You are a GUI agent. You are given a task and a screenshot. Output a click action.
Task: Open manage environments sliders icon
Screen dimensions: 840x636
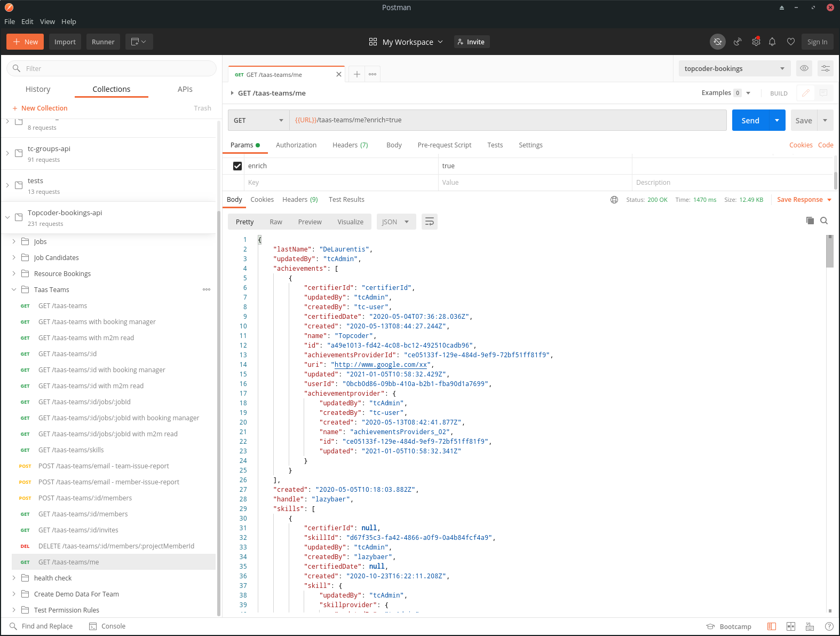(x=826, y=68)
